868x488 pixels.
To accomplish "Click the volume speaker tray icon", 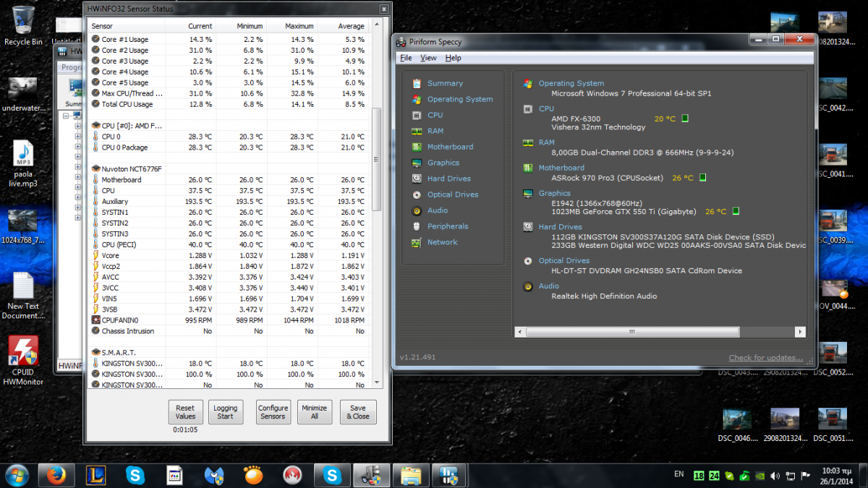I will 775,476.
